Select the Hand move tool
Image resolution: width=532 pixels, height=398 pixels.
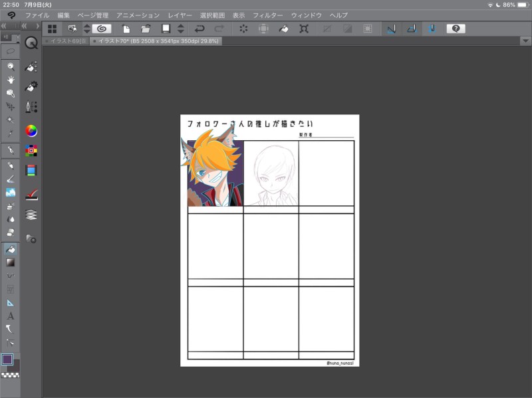point(11,80)
